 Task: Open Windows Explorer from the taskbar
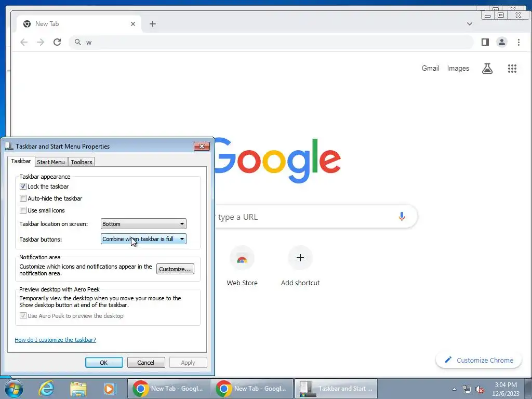[78, 389]
